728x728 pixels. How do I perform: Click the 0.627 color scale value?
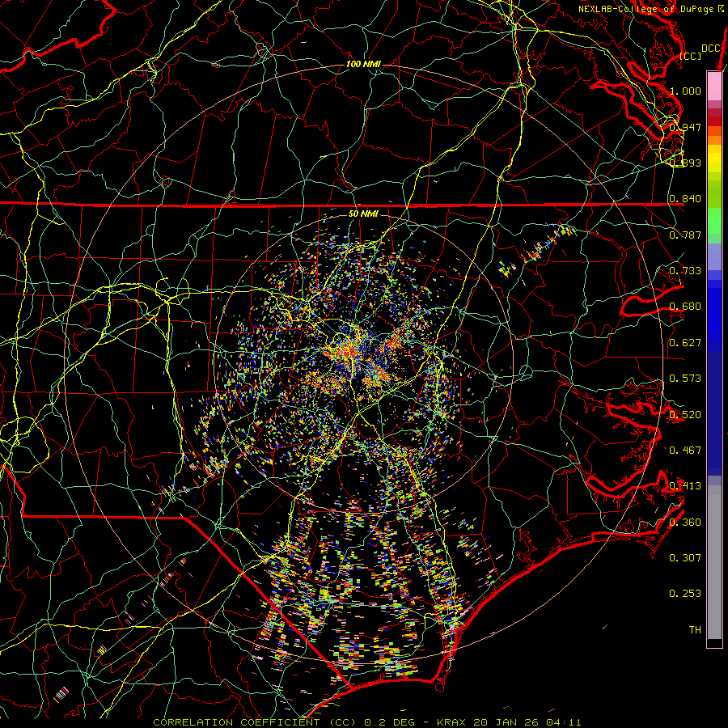[x=685, y=343]
